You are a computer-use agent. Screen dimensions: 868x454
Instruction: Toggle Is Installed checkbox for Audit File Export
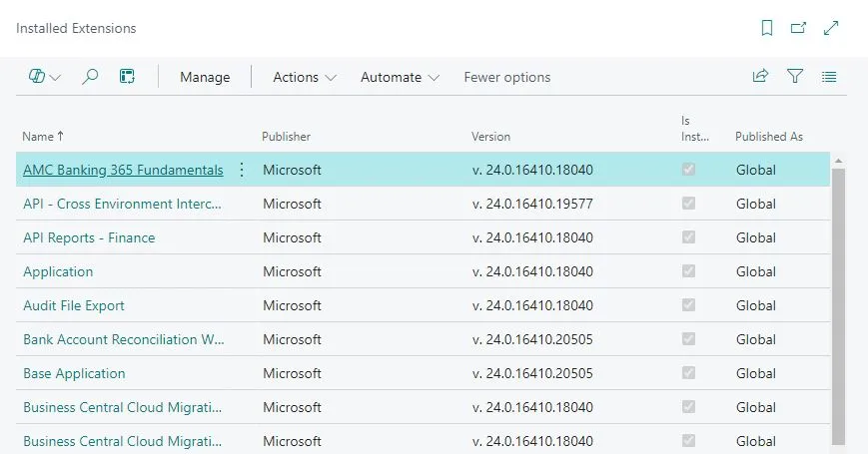click(688, 304)
